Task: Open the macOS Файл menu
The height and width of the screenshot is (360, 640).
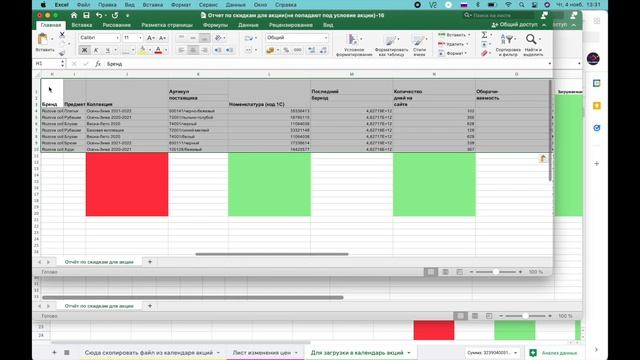Action: pos(83,5)
